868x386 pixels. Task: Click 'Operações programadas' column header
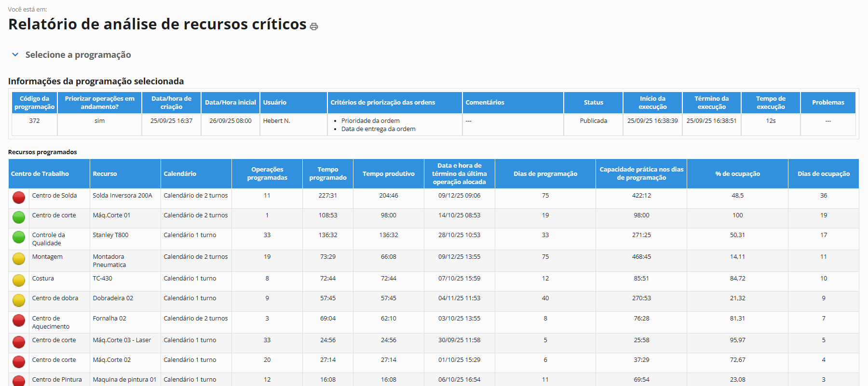[267, 174]
